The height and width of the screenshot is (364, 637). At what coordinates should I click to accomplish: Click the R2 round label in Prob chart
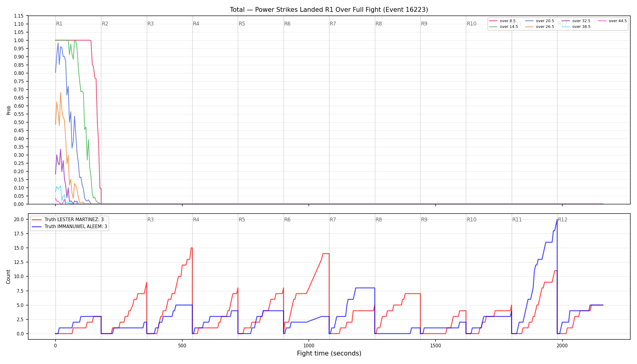[x=105, y=24]
